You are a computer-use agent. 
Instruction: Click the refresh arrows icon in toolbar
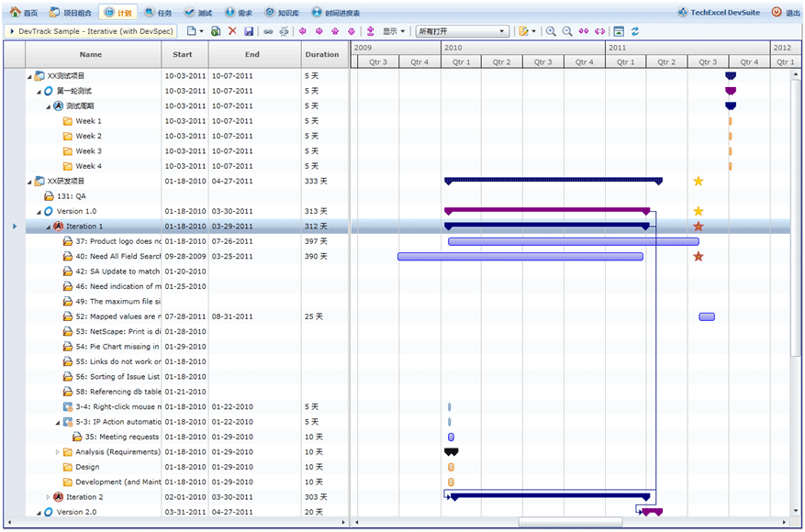(x=635, y=31)
